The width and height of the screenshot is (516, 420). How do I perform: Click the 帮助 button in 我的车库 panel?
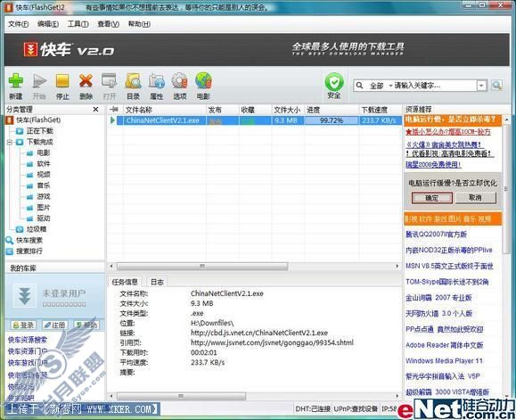coord(86,325)
